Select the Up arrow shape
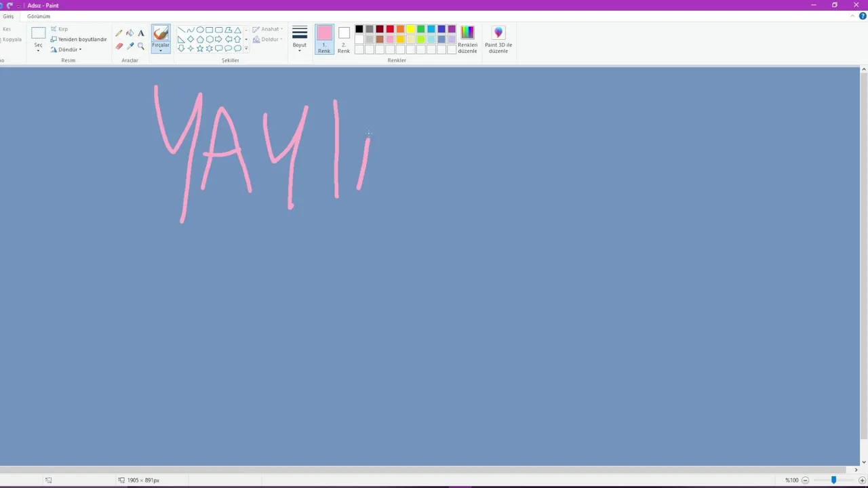The image size is (868, 488). point(237,39)
